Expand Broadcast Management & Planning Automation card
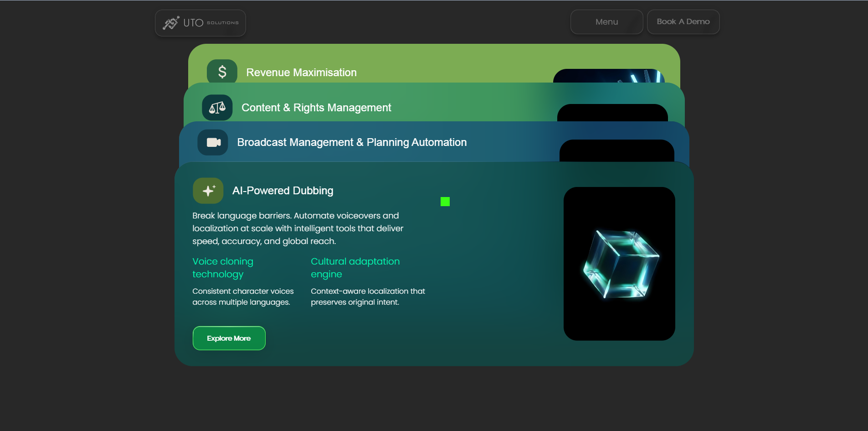Image resolution: width=868 pixels, height=431 pixels. point(352,142)
